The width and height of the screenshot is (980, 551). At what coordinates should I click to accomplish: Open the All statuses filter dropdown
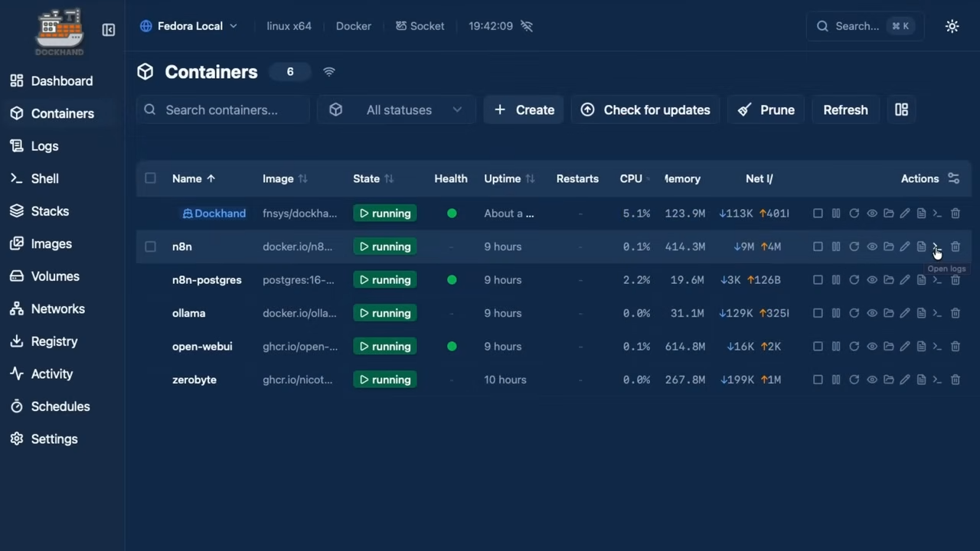coord(397,110)
